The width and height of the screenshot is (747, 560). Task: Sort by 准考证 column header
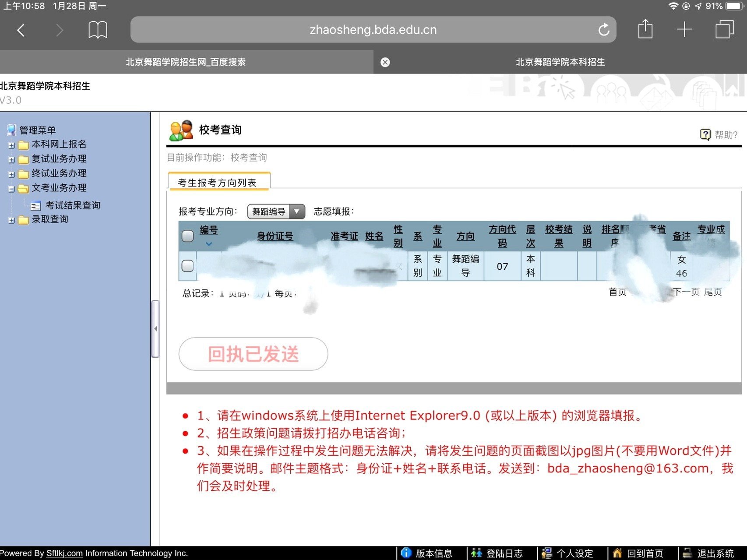344,236
